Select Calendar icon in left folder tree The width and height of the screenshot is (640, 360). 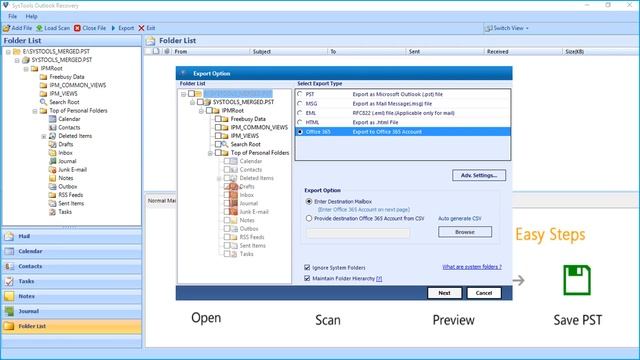pos(52,119)
